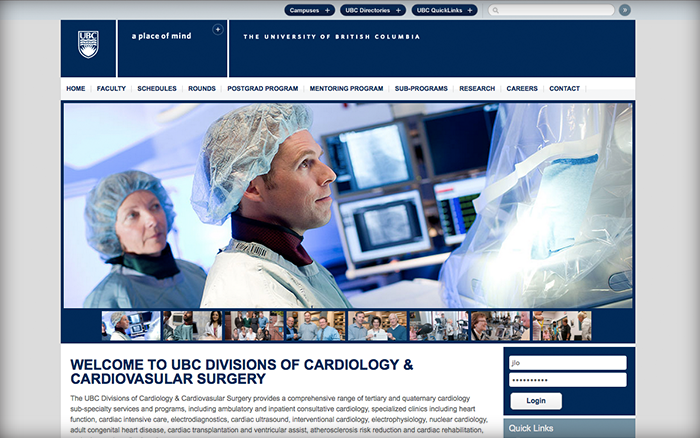
Task: Click in the top search field
Action: tap(551, 10)
